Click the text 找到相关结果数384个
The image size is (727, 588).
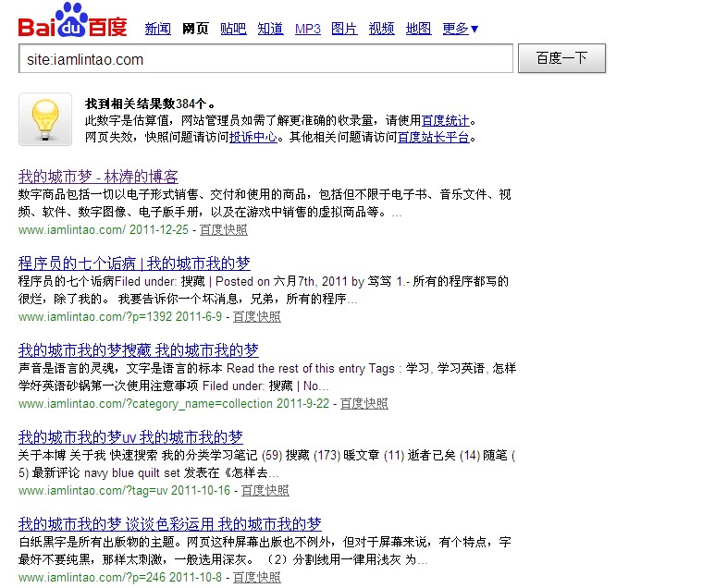[150, 104]
